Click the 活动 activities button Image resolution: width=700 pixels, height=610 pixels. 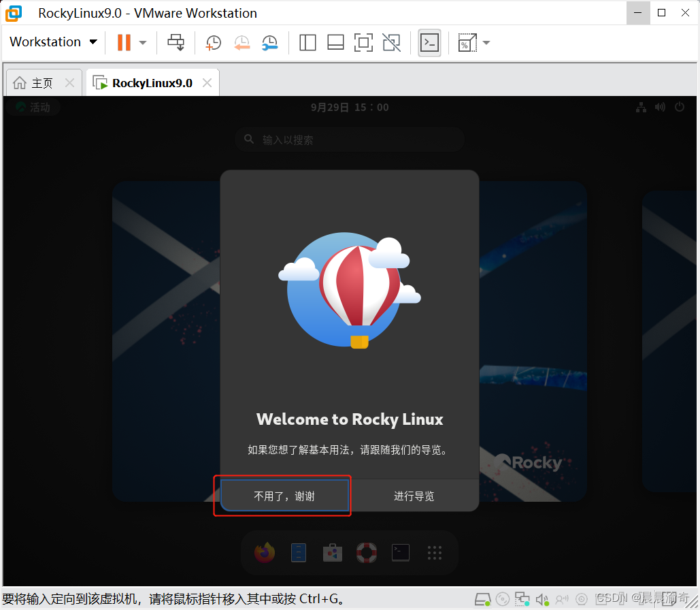(33, 108)
